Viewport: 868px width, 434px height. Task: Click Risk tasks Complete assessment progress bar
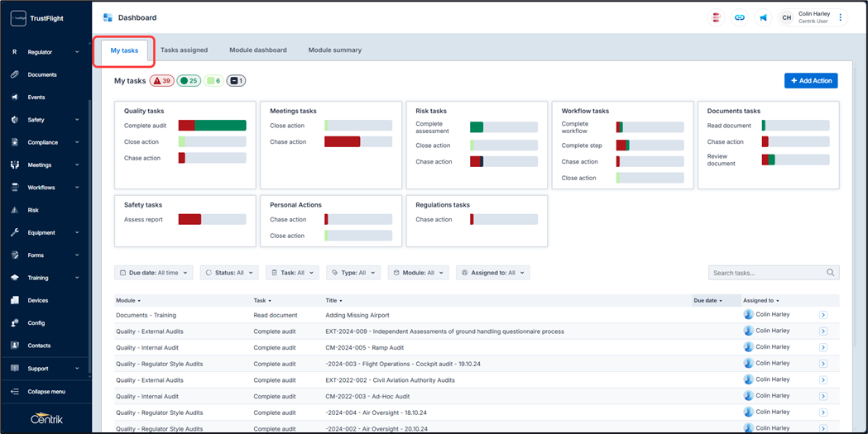[x=504, y=127]
